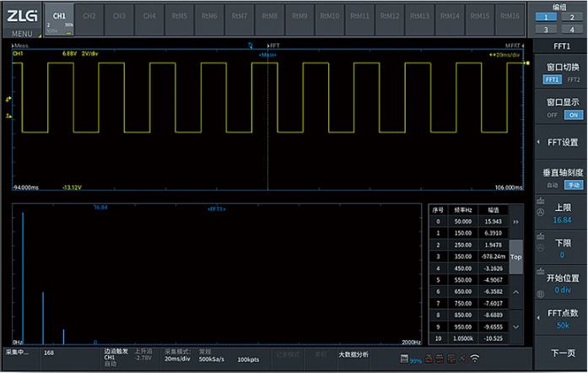Expand the FFT设置 submenu arrow
Screen dimensions: 588x373
pos(538,142)
